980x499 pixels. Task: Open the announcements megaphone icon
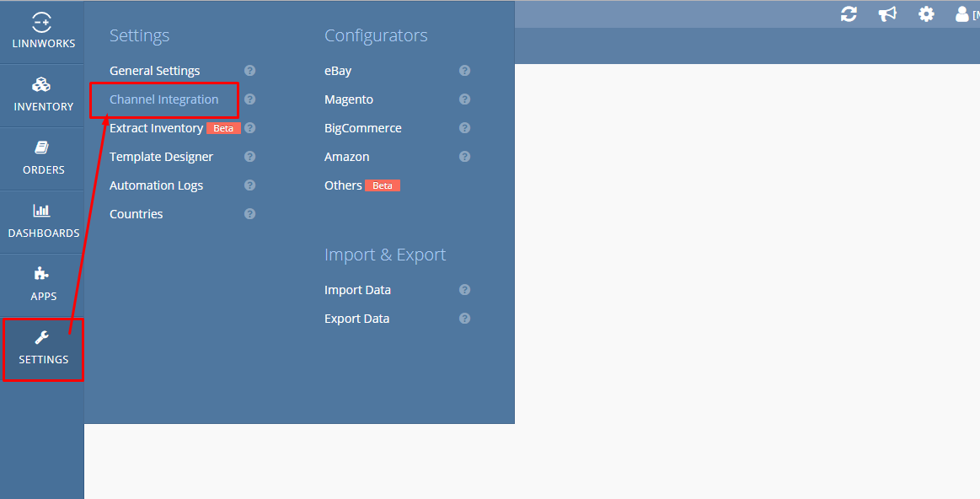coord(887,13)
